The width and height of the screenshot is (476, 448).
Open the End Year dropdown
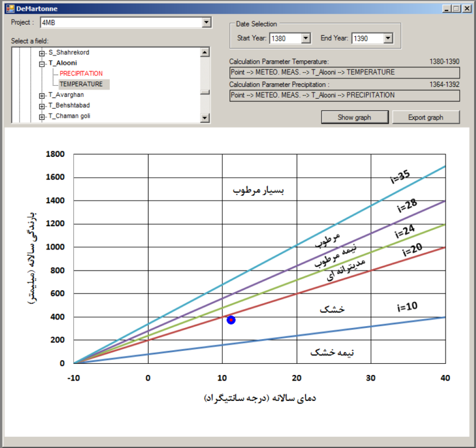pos(388,39)
